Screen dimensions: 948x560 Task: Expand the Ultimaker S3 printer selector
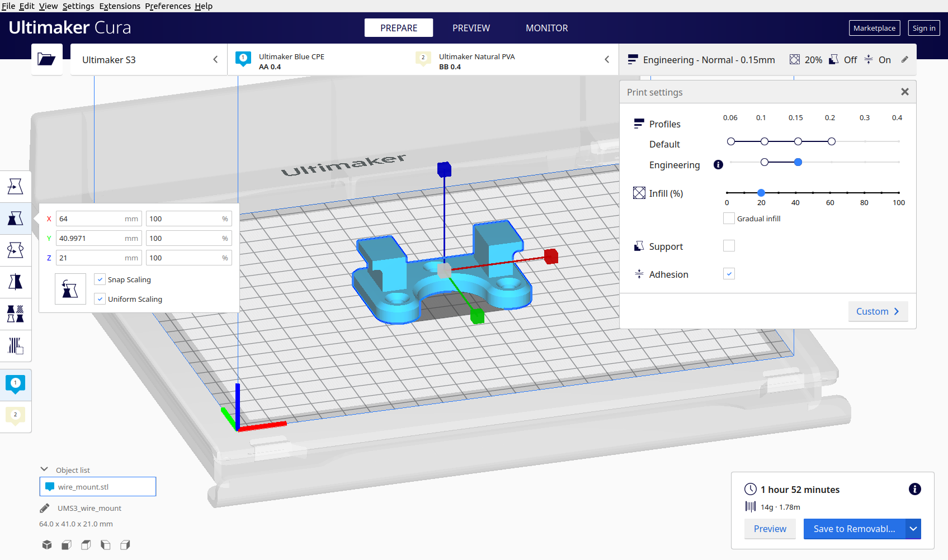tap(149, 60)
